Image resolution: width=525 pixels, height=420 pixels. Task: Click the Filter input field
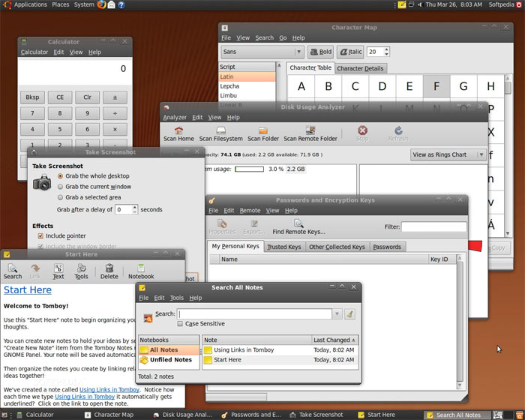tap(433, 226)
